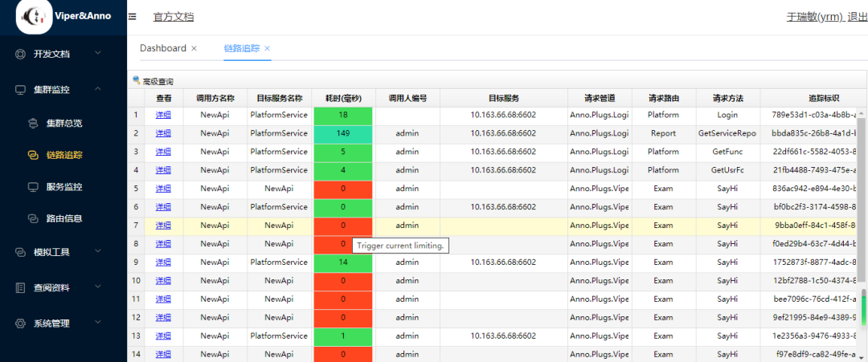Screen dimensions: 868x362
Task: Switch to the Dashboard tab
Action: tap(162, 48)
